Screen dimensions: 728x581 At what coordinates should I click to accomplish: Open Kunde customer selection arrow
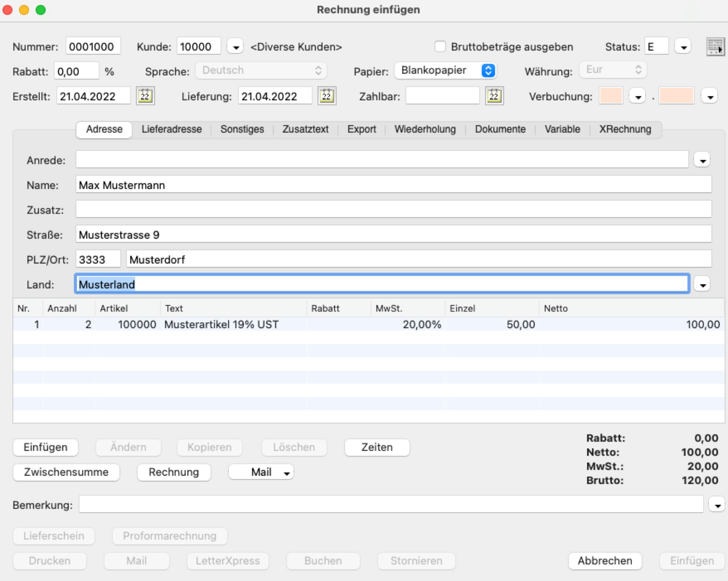tap(235, 47)
